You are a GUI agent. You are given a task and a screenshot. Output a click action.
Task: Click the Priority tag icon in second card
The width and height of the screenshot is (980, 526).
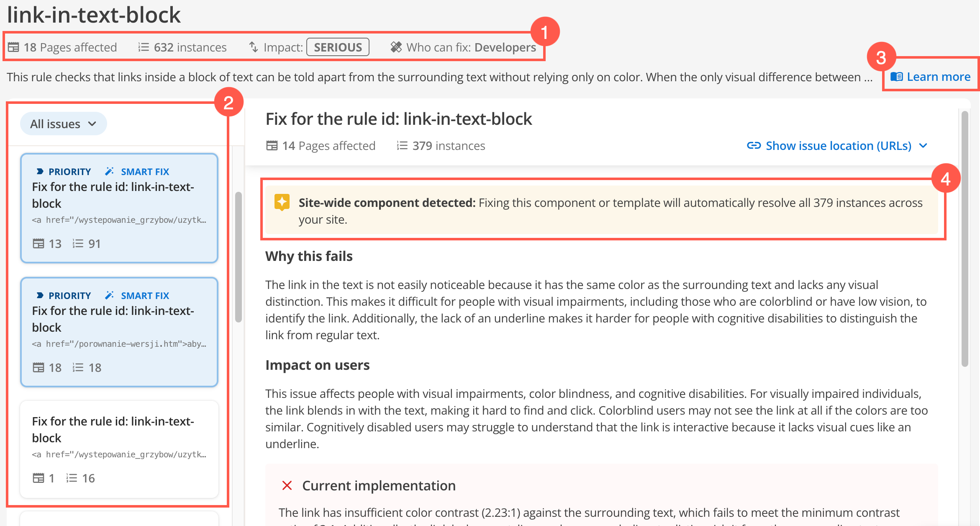40,295
